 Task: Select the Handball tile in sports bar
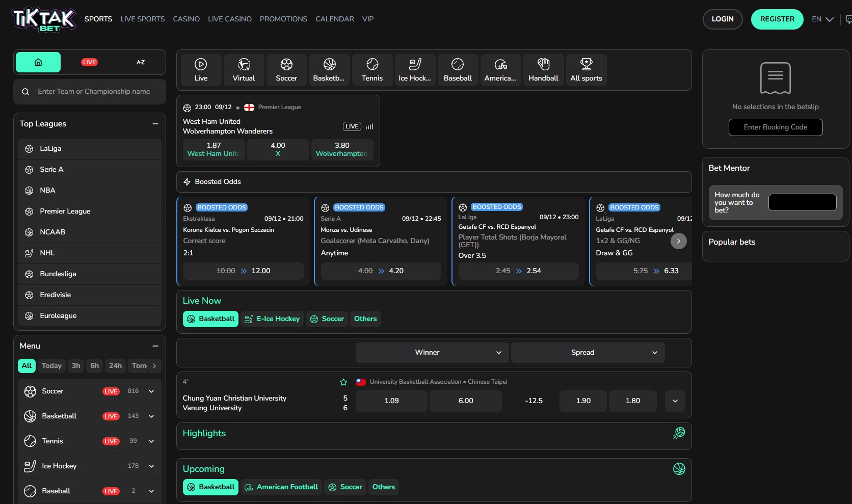(x=543, y=70)
